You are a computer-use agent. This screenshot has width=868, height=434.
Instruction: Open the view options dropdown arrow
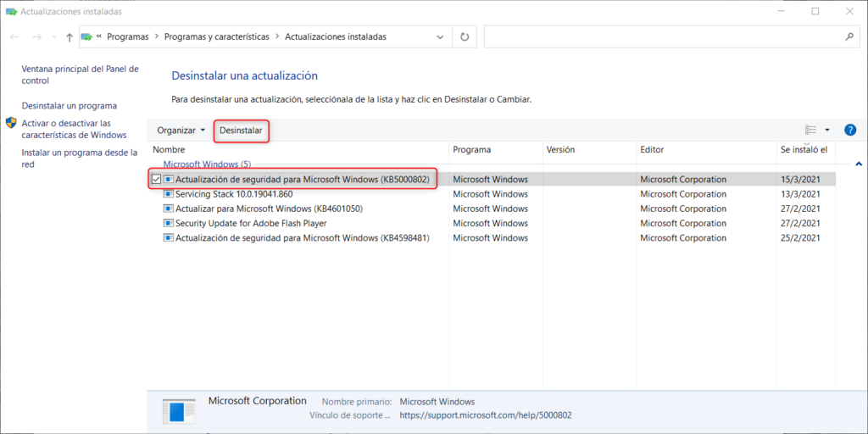point(827,130)
